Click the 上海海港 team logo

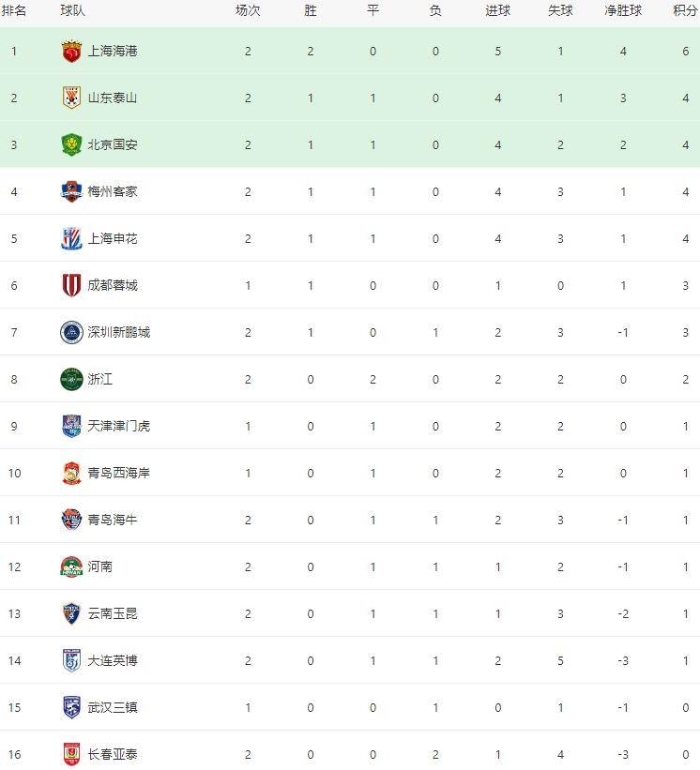tap(71, 51)
